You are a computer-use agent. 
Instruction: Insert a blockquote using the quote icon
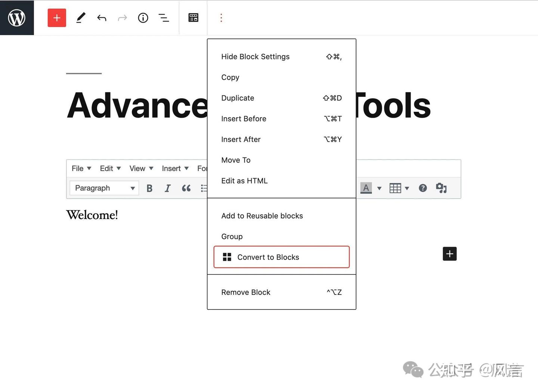186,188
